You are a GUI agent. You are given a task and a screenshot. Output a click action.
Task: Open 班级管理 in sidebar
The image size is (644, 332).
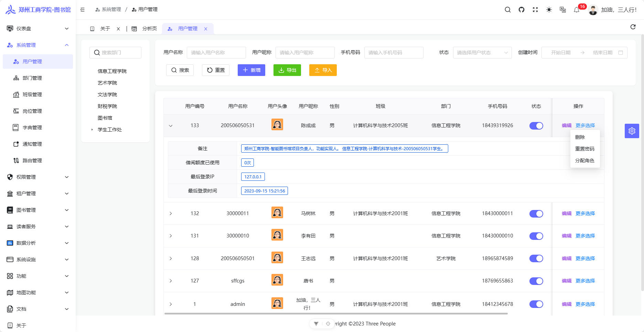tap(38, 95)
